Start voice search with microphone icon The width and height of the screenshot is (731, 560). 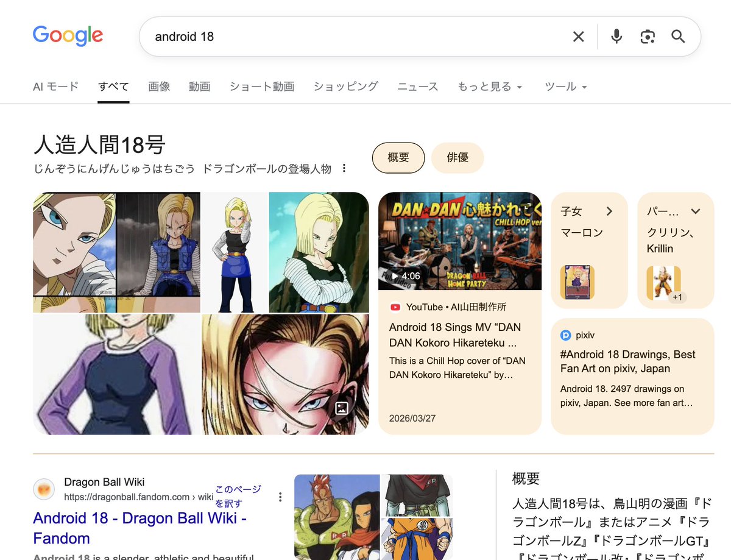coord(616,37)
